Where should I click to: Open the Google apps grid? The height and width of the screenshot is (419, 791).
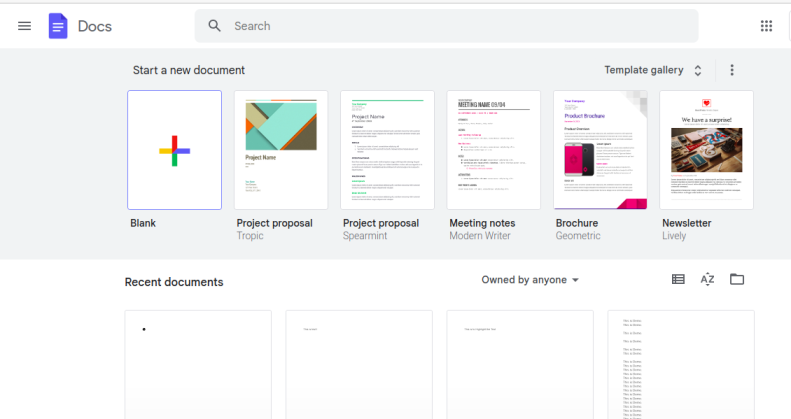pos(766,26)
